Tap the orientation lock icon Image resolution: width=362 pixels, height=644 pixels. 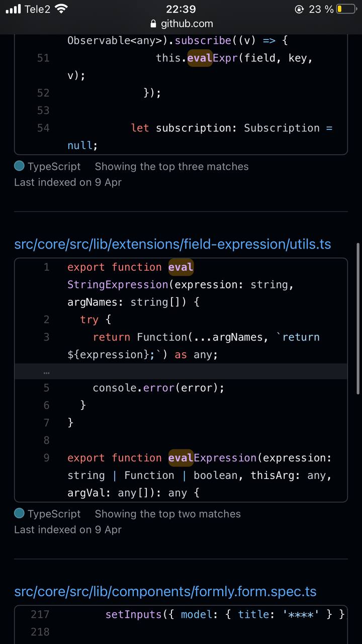click(300, 9)
